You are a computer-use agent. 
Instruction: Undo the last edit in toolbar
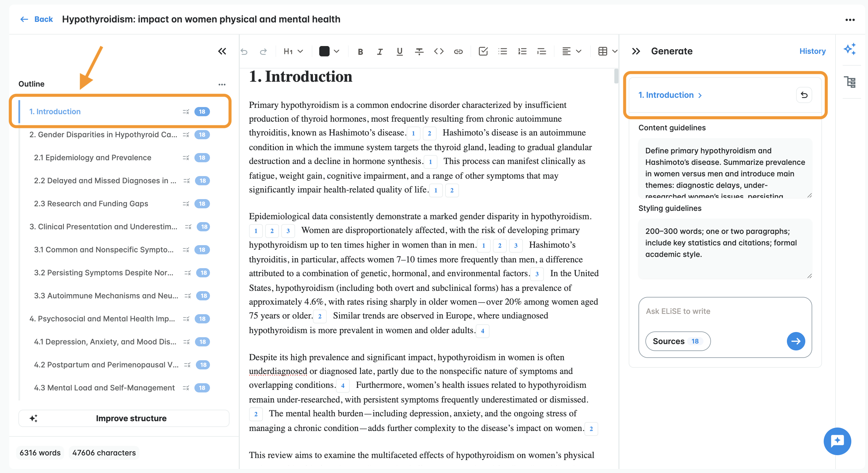244,51
